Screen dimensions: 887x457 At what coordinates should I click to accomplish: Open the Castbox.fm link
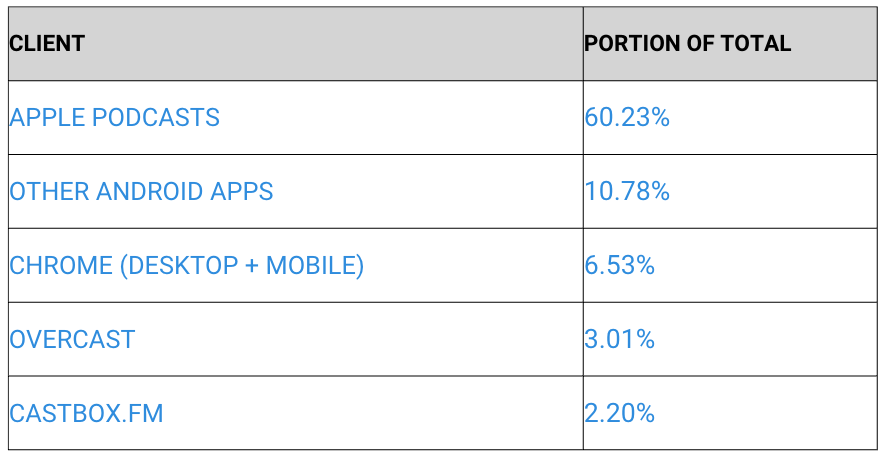[x=86, y=414]
